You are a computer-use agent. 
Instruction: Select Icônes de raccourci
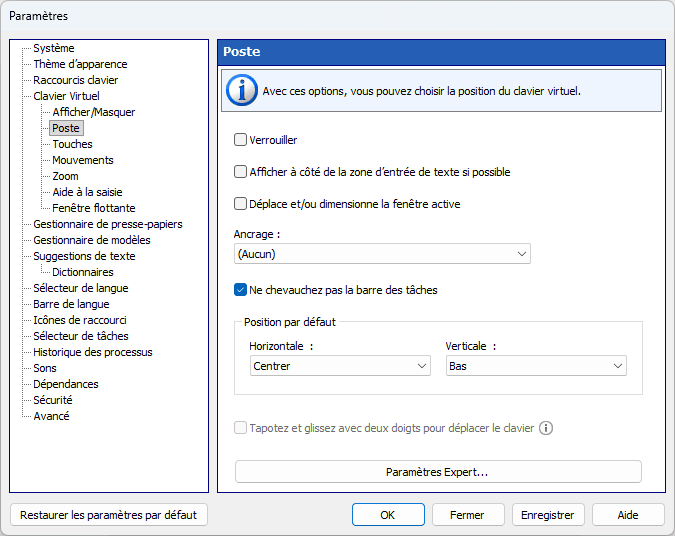point(80,320)
